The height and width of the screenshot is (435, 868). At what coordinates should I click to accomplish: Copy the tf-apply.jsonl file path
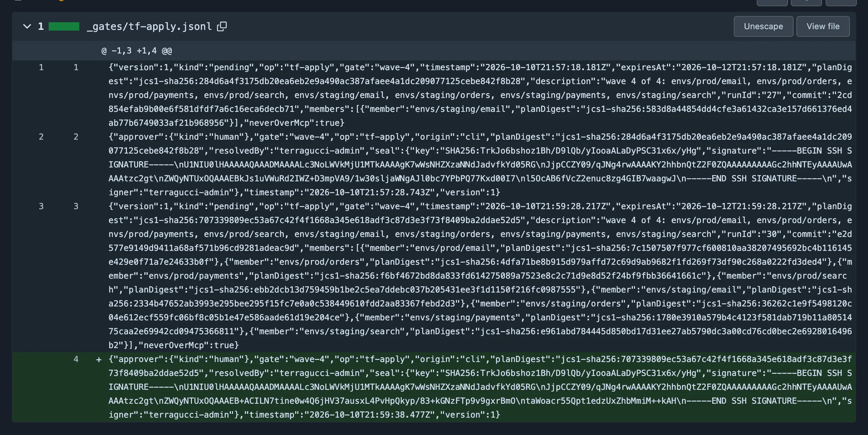coord(222,26)
